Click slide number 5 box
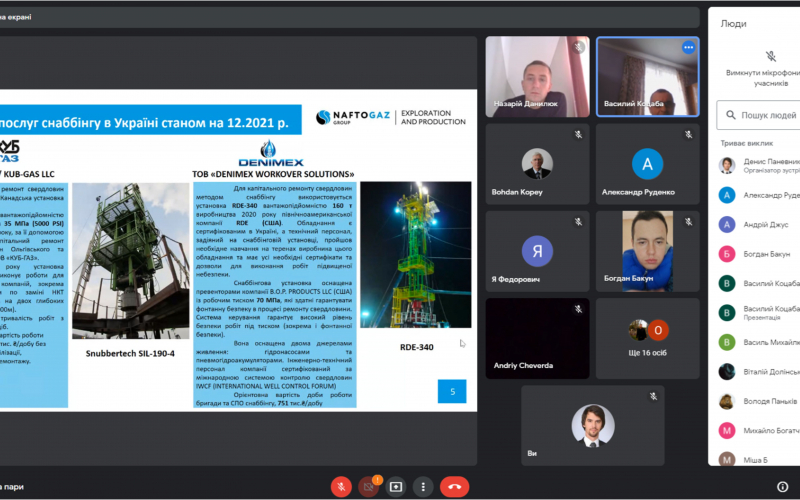 point(452,391)
